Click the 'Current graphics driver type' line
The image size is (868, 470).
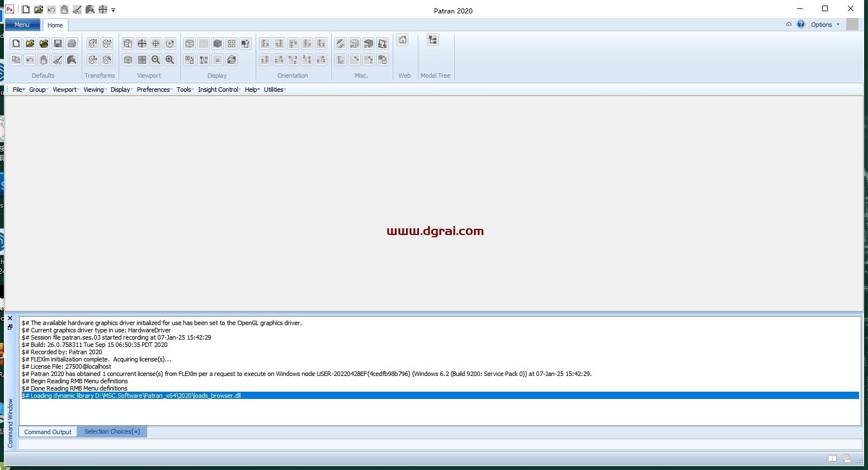(96, 330)
